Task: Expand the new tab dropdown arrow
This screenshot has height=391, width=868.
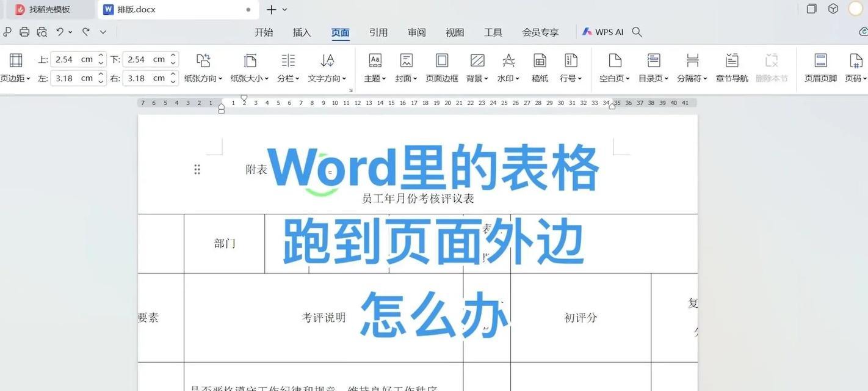Action: coord(284,9)
